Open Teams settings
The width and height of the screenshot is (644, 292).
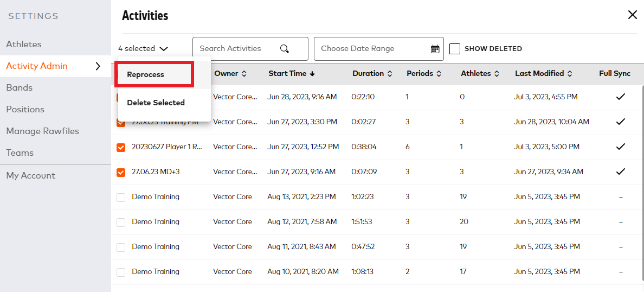point(20,153)
